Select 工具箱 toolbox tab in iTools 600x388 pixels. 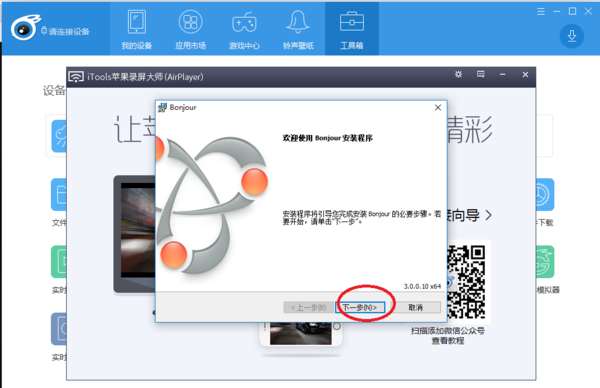[x=352, y=29]
